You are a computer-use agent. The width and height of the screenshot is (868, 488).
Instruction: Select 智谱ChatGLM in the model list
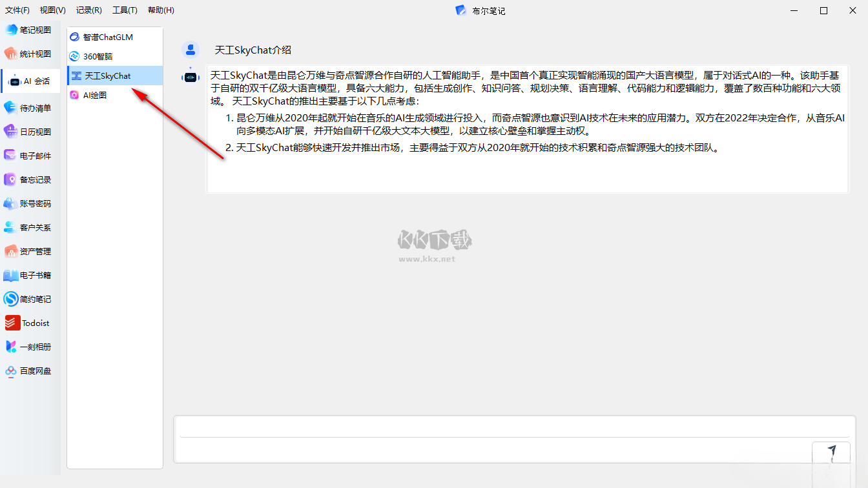coord(115,37)
